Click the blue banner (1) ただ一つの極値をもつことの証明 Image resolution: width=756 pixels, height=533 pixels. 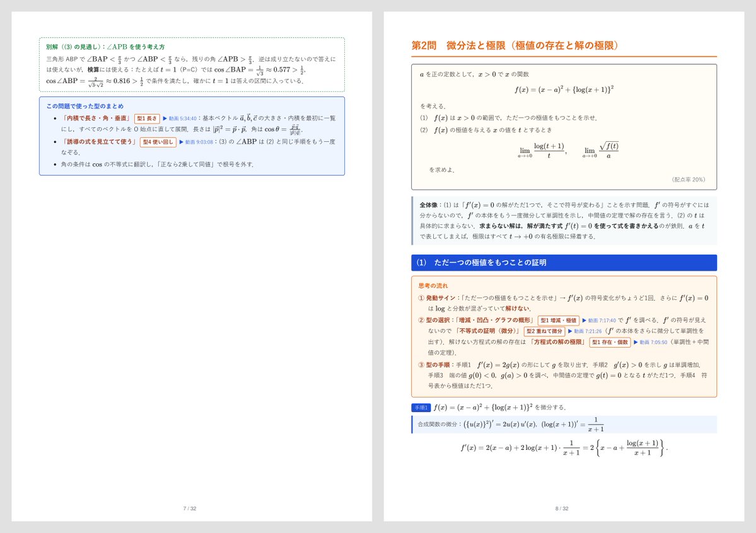(x=564, y=263)
